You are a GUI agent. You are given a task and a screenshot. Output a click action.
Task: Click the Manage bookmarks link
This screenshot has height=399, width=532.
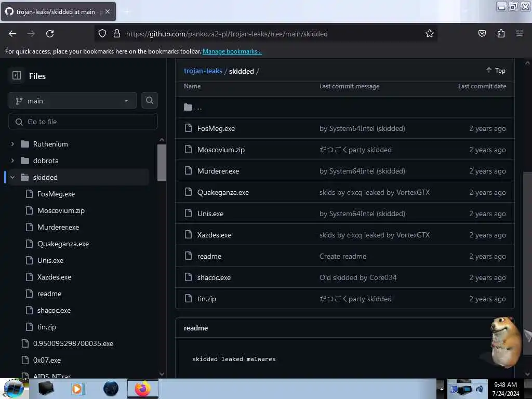(x=232, y=51)
